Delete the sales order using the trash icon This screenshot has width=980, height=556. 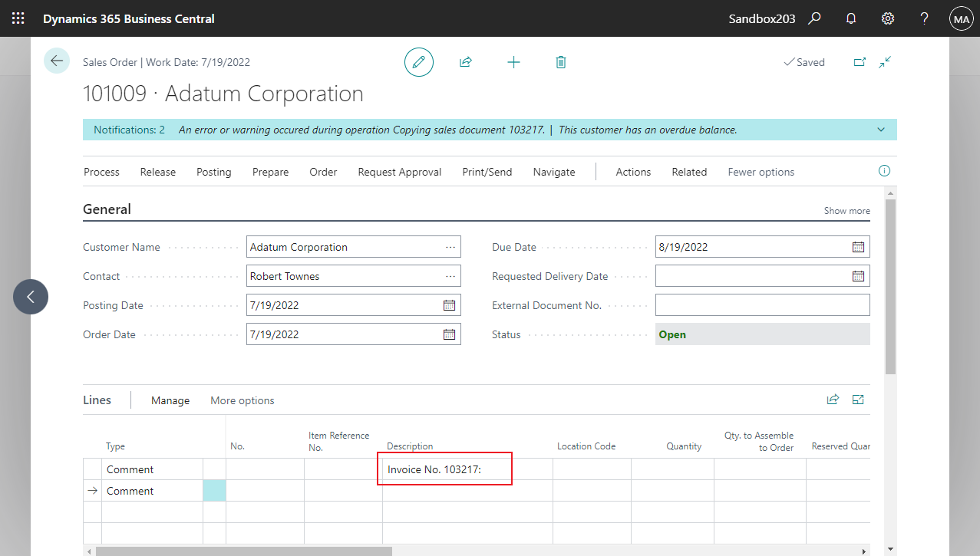pyautogui.click(x=560, y=61)
